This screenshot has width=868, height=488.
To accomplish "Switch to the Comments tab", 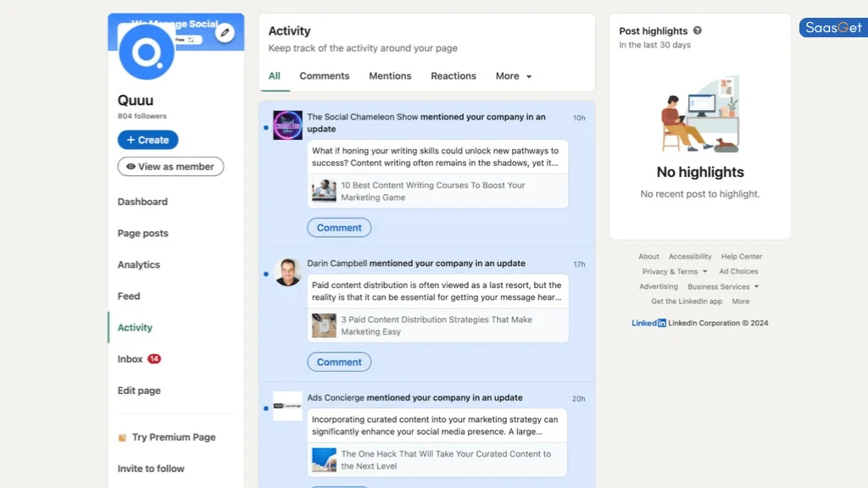I will pyautogui.click(x=325, y=75).
